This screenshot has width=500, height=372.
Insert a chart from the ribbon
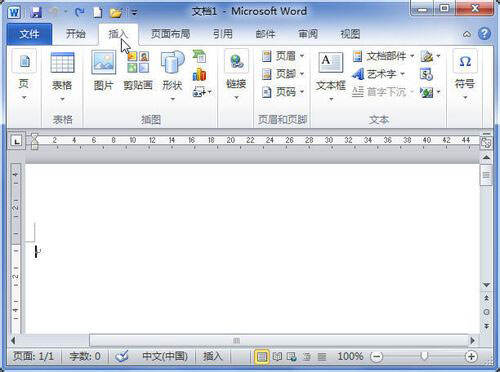[x=199, y=74]
